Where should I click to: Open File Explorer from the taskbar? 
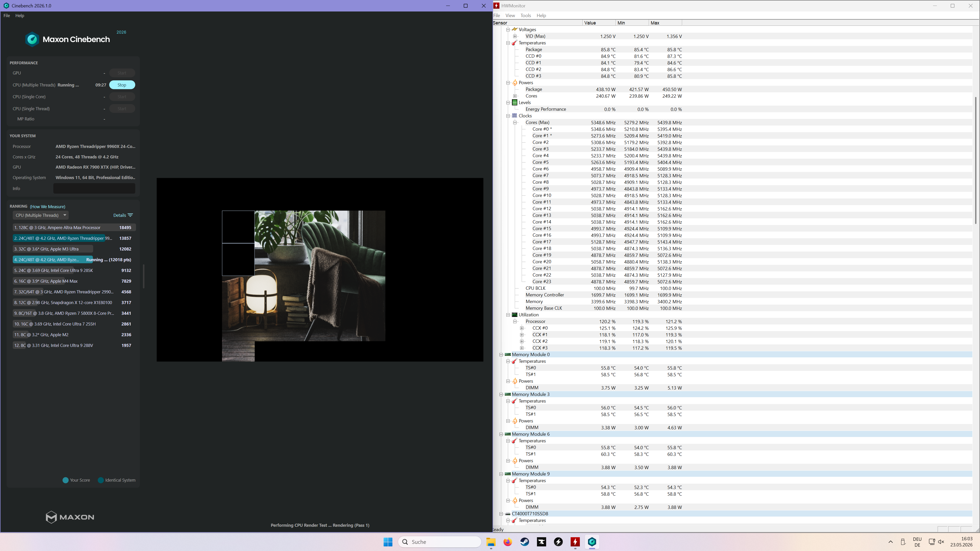pos(491,542)
